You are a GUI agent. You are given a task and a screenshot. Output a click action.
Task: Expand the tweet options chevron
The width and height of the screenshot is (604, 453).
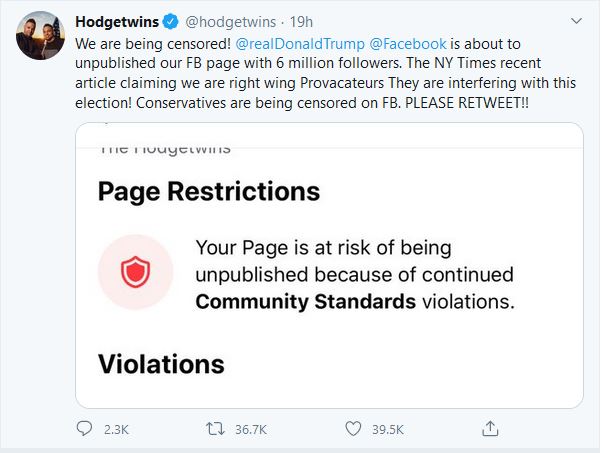(x=576, y=21)
